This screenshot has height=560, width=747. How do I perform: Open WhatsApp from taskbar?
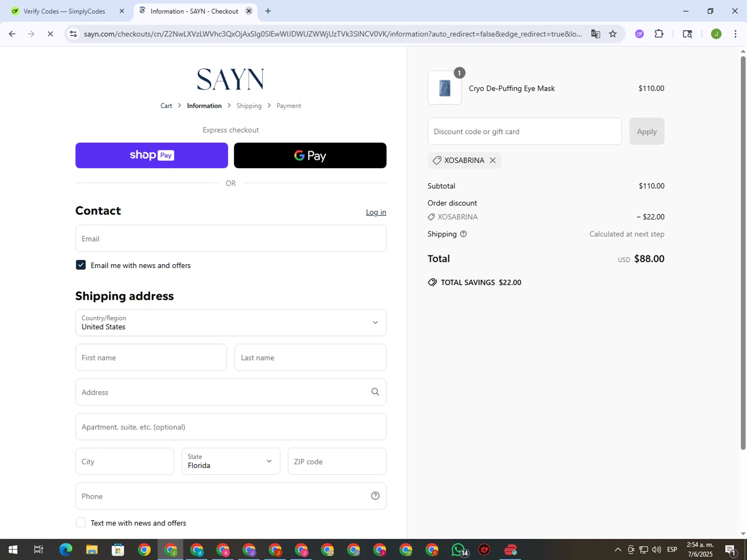pyautogui.click(x=459, y=550)
